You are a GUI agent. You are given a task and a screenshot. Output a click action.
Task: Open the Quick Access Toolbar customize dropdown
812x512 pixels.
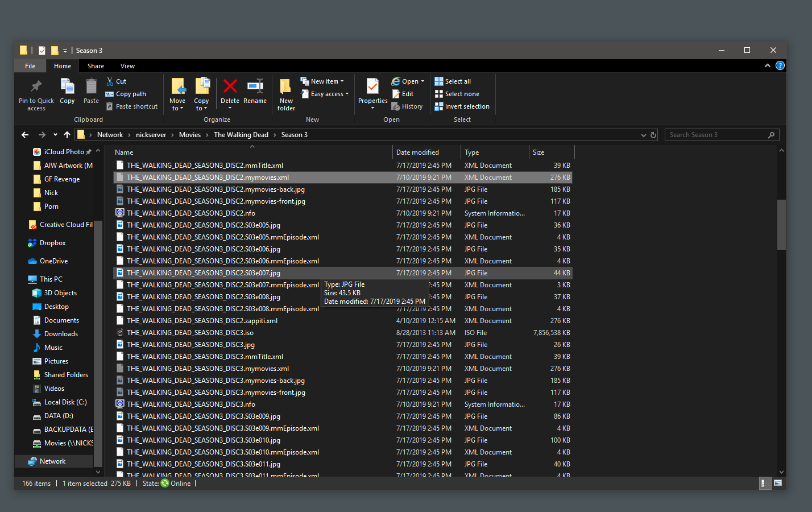click(65, 51)
